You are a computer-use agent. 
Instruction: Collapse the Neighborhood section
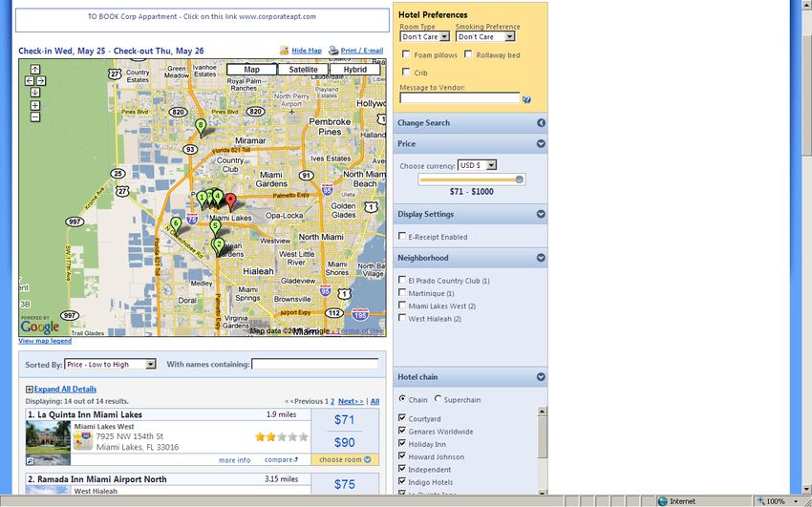541,258
